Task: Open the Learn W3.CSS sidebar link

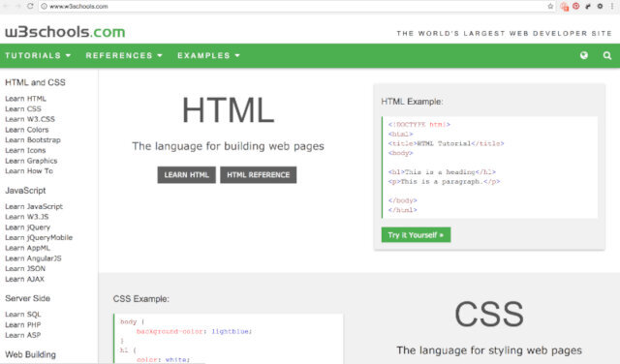Action: pyautogui.click(x=30, y=119)
